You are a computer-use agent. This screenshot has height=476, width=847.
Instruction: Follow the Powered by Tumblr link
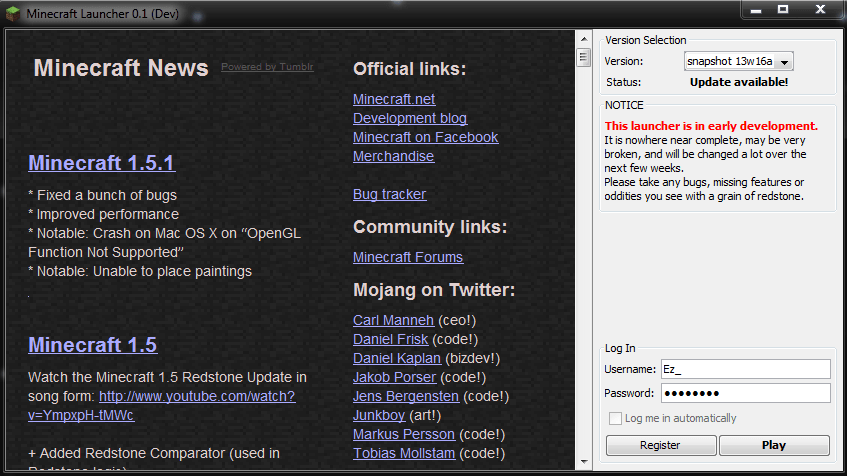click(267, 67)
